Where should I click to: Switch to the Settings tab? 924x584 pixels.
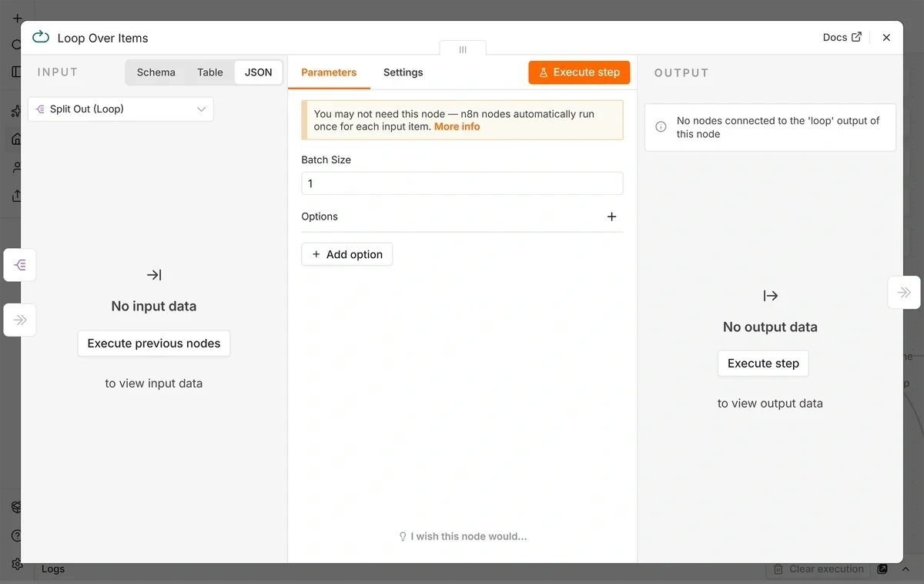click(x=403, y=72)
